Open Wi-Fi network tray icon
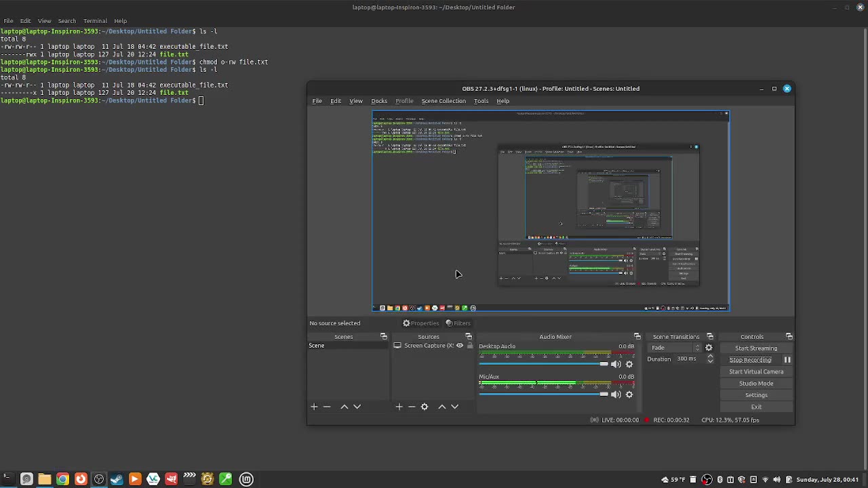The image size is (868, 488). pyautogui.click(x=765, y=480)
